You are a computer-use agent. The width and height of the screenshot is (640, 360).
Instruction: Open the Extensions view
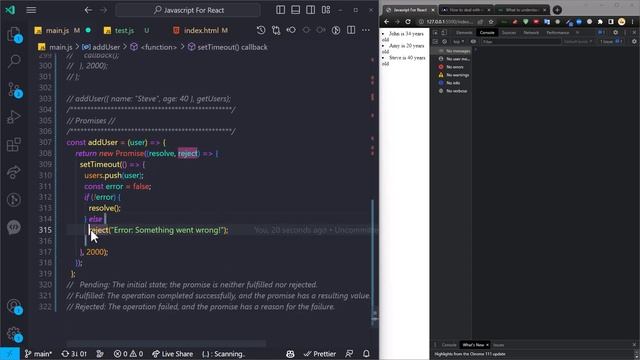click(14, 144)
